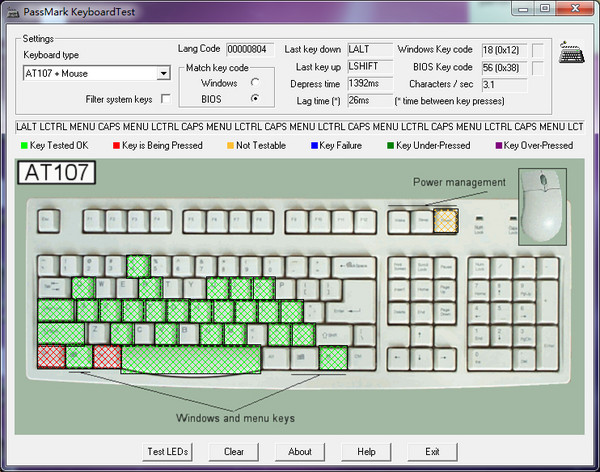Image resolution: width=600 pixels, height=472 pixels.
Task: Select the Windows match key code radio
Action: pos(255,82)
